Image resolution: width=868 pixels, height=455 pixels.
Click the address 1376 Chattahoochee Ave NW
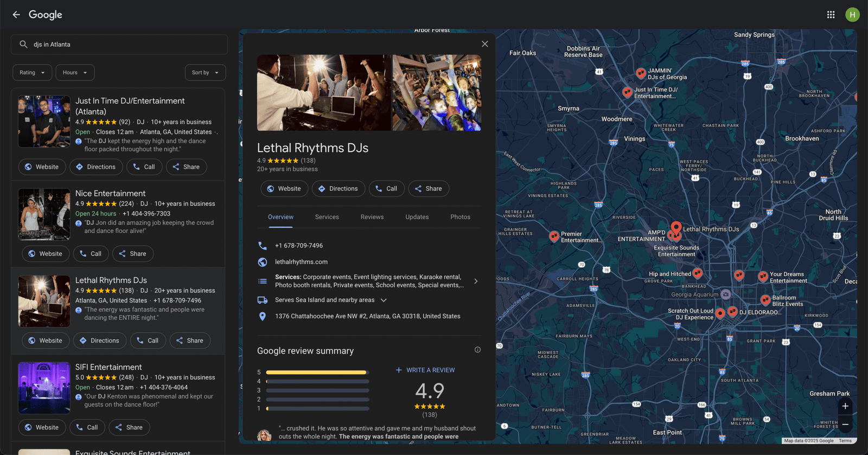(x=367, y=316)
